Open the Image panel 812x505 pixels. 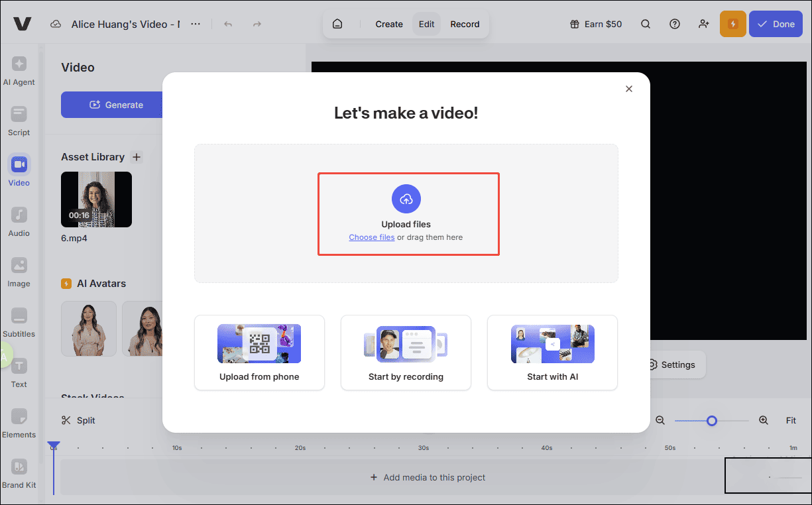[x=19, y=272]
